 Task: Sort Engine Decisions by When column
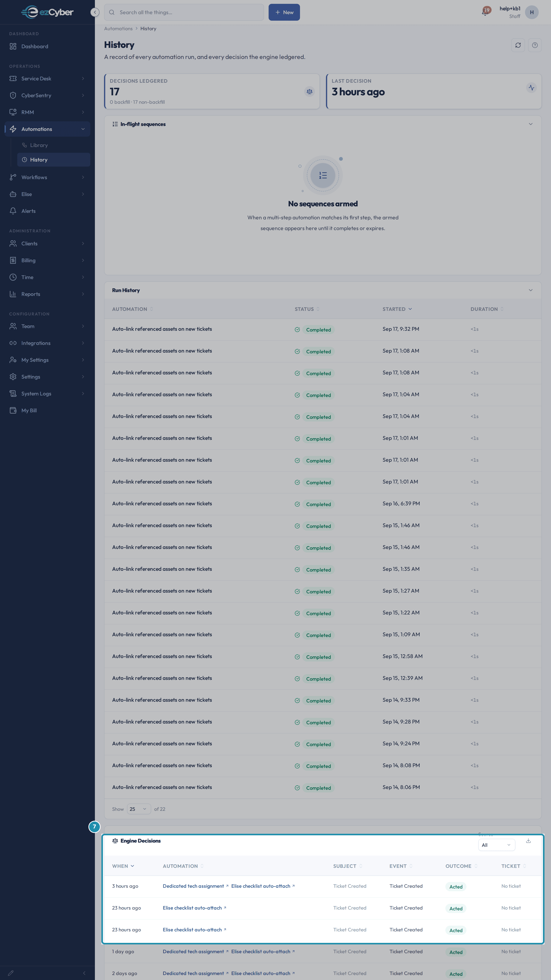click(123, 866)
